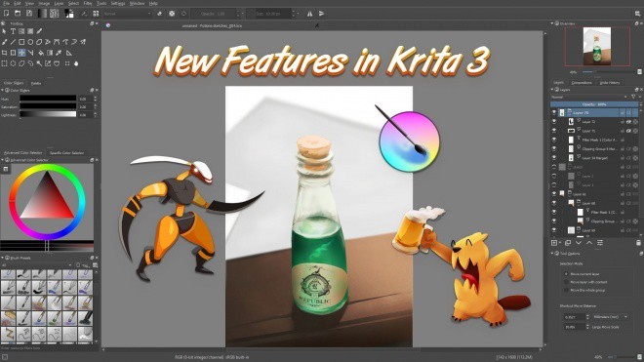The height and width of the screenshot is (362, 644).
Task: Collapse the Brush Presets panel
Action: tap(3, 258)
